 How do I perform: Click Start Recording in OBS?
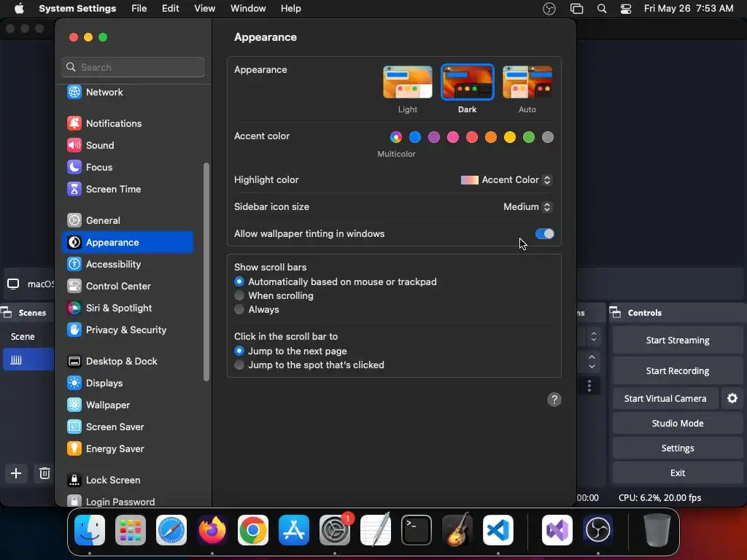pyautogui.click(x=678, y=371)
